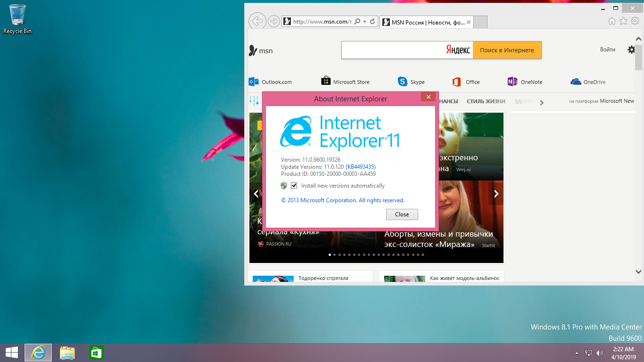Screen dimensions: 644x362
Task: Click the KB4493435 update link
Action: pos(361,167)
